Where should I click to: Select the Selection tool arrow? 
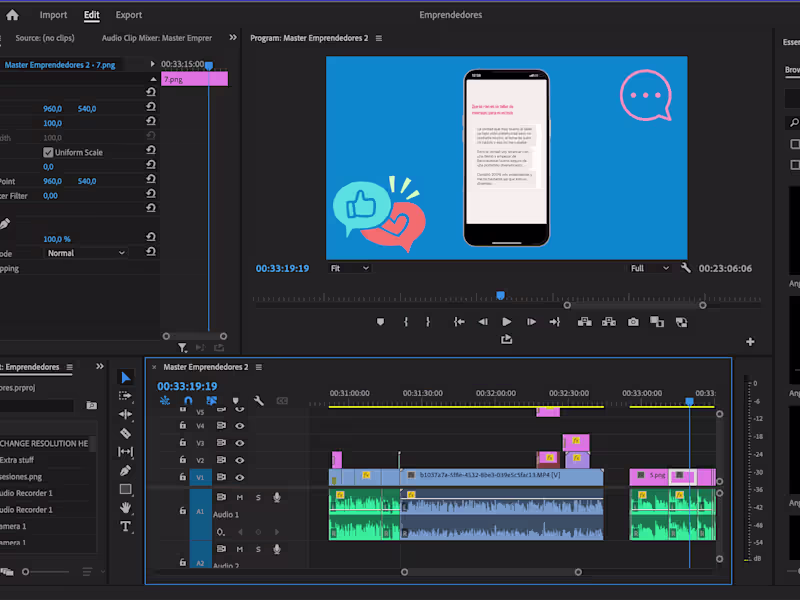(125, 377)
